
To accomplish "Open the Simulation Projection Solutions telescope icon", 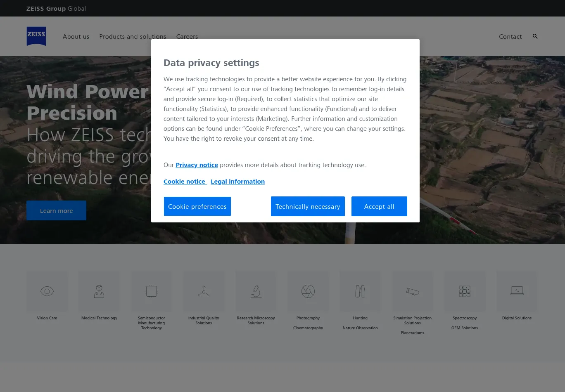I will [x=412, y=291].
